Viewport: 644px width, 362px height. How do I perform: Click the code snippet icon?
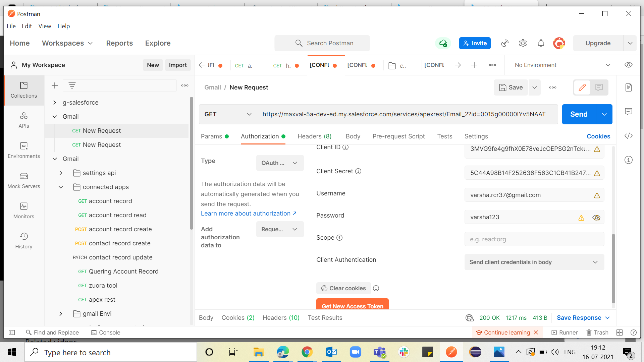tap(629, 136)
